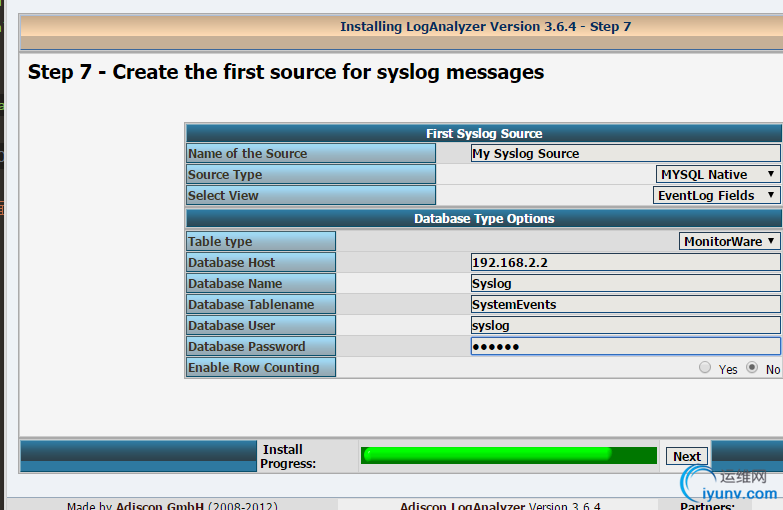The image size is (783, 510).
Task: Click the 'First Syslog Source' header
Action: [x=484, y=133]
